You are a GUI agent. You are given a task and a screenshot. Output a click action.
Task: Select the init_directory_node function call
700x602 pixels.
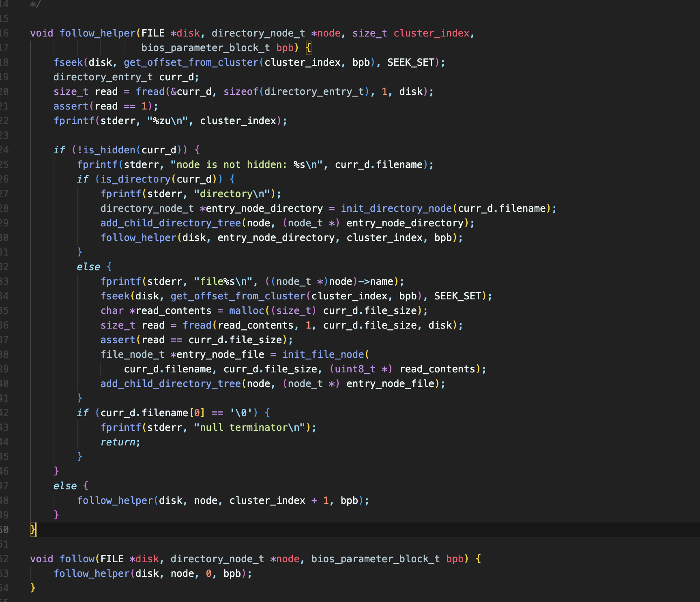pyautogui.click(x=396, y=209)
